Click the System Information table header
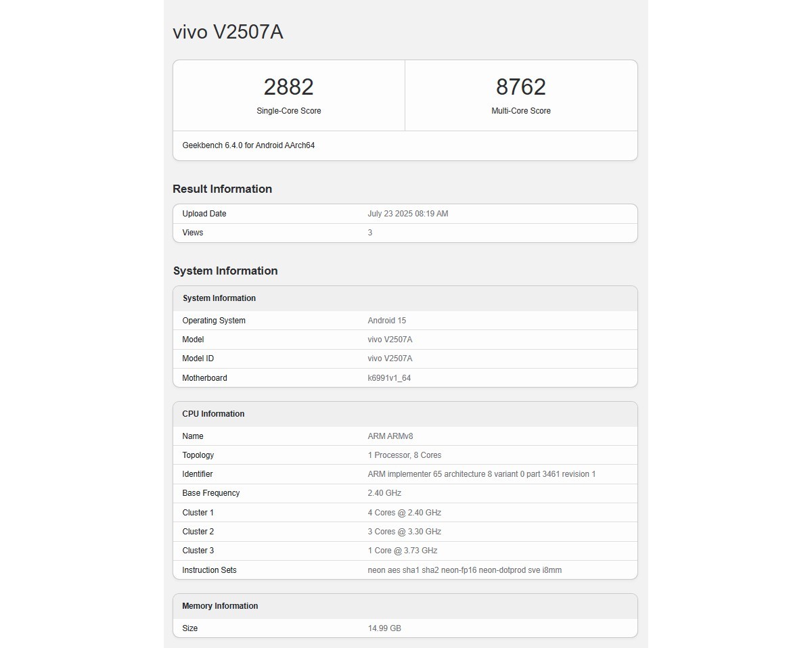The height and width of the screenshot is (648, 812). pos(219,298)
